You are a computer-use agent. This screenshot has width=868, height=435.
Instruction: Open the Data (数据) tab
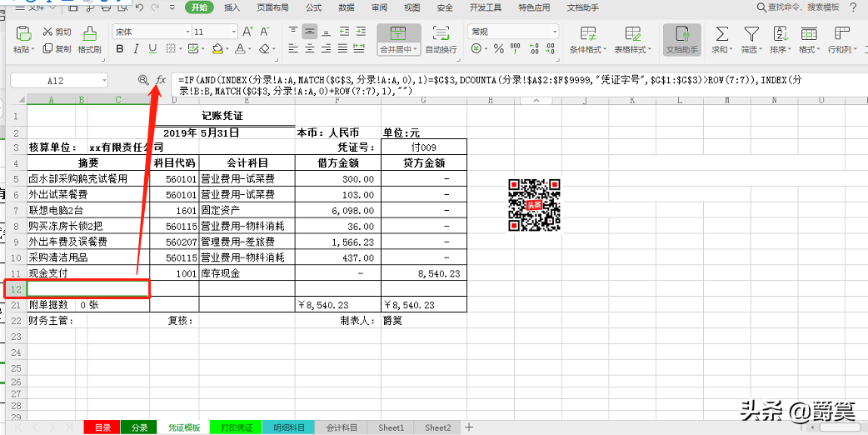point(347,7)
